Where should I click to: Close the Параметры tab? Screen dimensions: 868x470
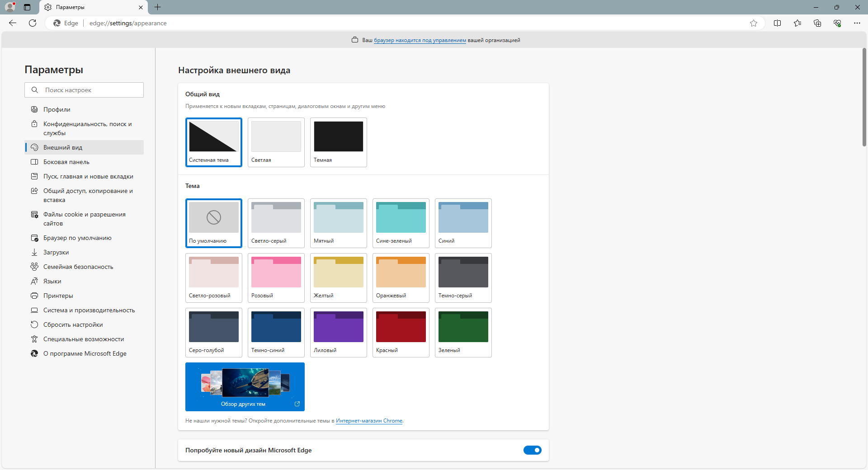pos(141,7)
